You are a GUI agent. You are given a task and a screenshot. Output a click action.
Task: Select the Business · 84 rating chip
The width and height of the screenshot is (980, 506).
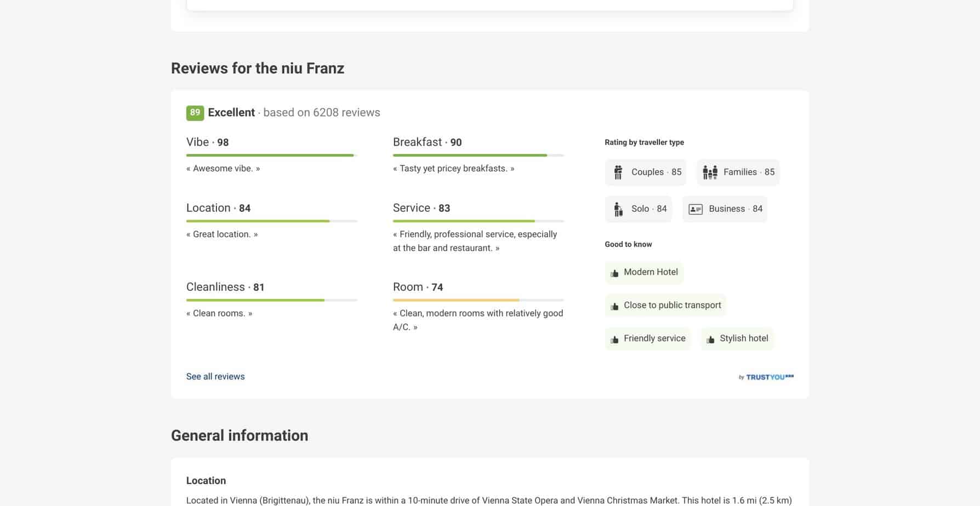coord(725,209)
